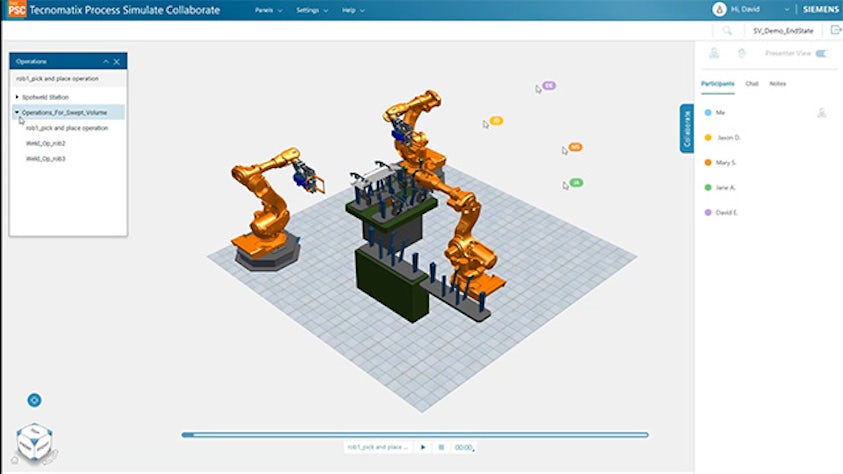The width and height of the screenshot is (843, 474).
Task: Click the Operations panel current operation field
Action: (x=68, y=78)
